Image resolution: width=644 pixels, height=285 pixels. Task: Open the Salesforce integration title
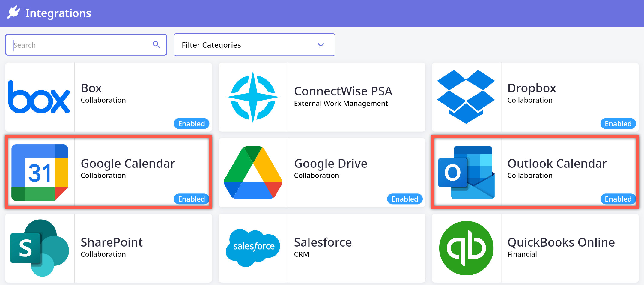pyautogui.click(x=323, y=242)
